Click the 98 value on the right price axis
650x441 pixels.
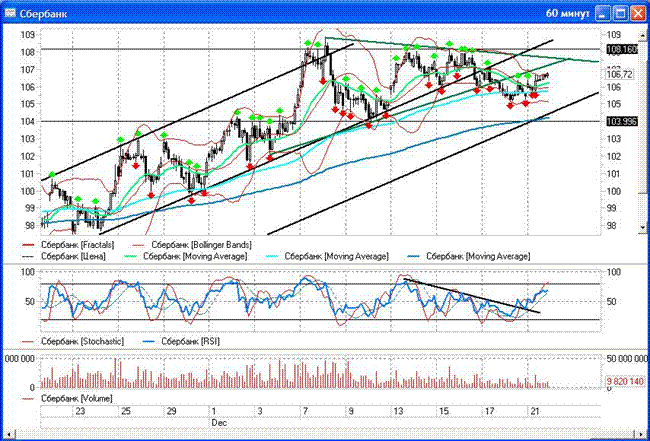click(612, 225)
